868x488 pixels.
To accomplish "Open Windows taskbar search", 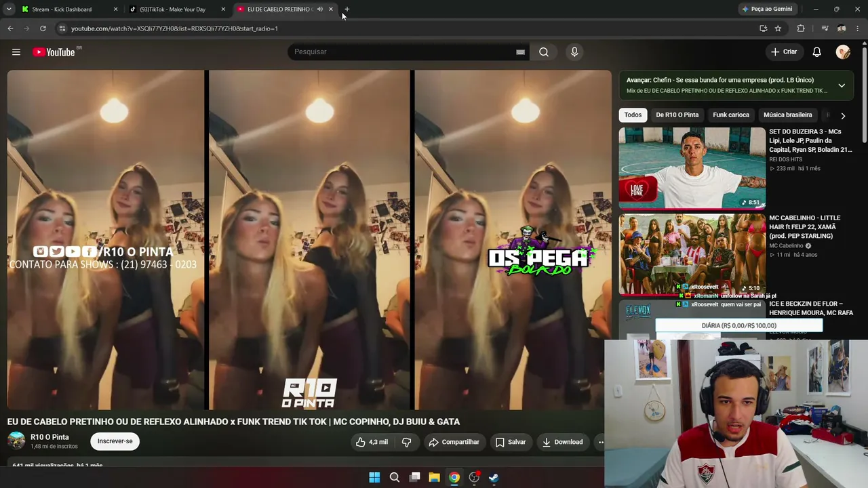I will pos(395,477).
